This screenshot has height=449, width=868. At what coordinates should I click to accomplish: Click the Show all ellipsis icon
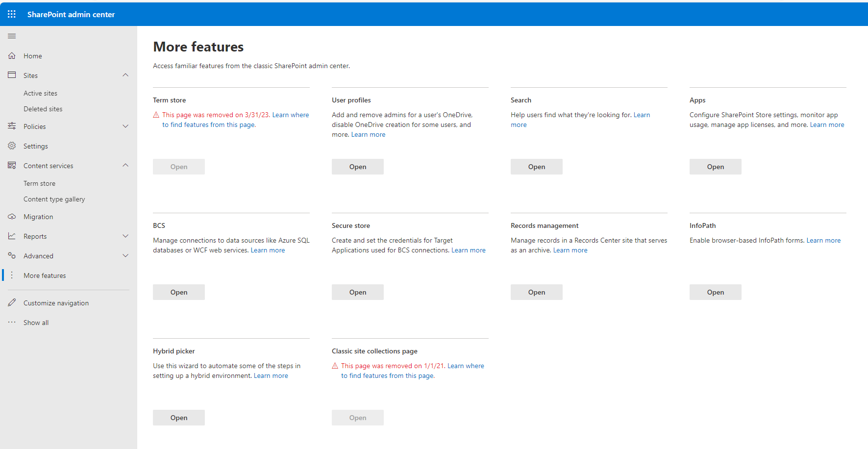pos(12,322)
